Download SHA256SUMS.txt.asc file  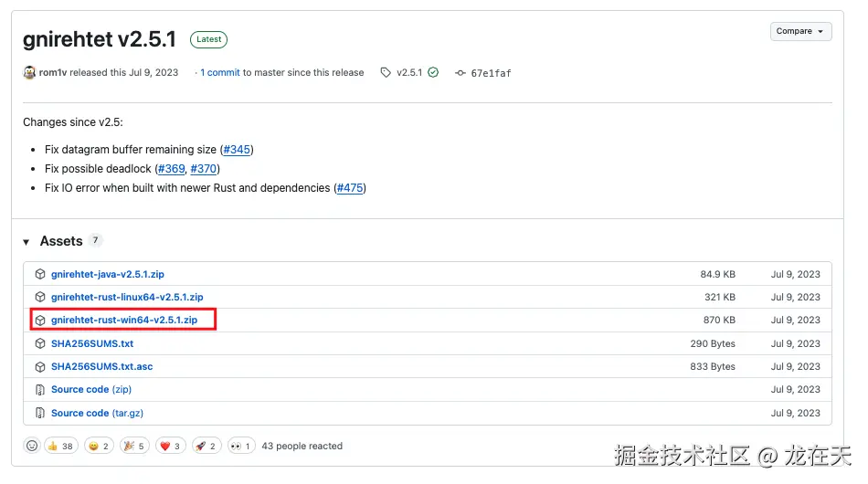pyautogui.click(x=101, y=366)
